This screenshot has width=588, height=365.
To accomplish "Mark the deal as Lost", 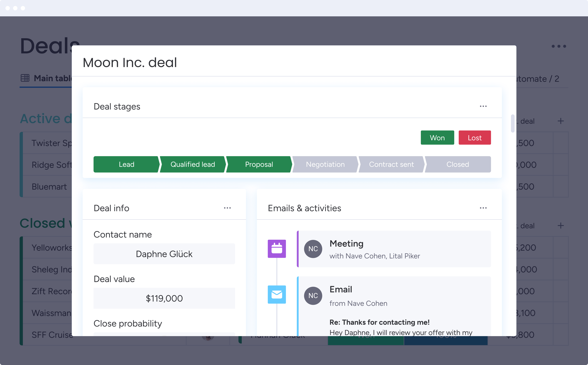I will coord(474,138).
